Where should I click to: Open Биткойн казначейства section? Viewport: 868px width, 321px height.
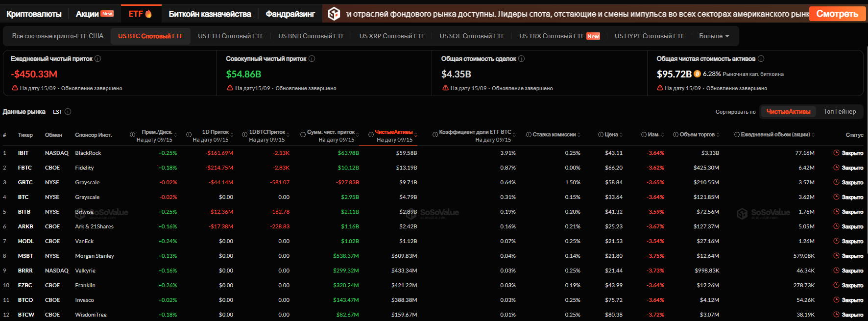[x=210, y=14]
